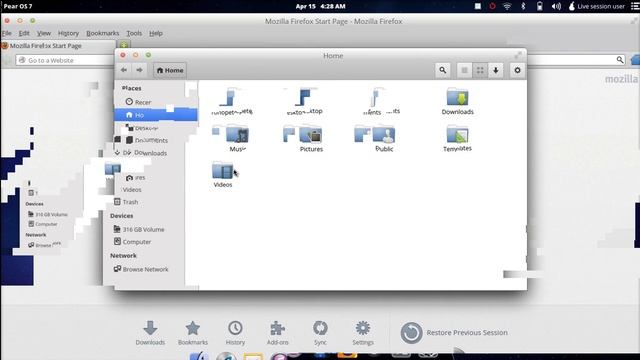640x360 pixels.
Task: Click Firefox search magnifier icon
Action: coord(620,60)
